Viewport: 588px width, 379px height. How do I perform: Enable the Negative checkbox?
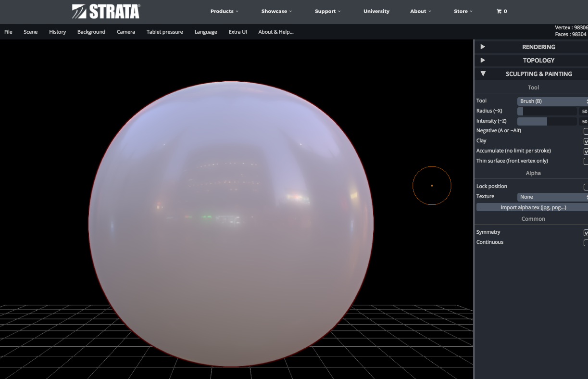click(586, 131)
